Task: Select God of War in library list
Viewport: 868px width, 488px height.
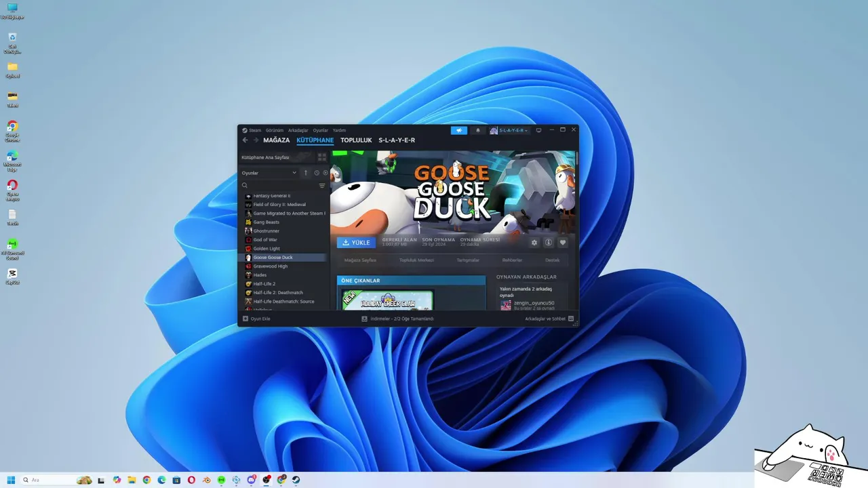Action: pyautogui.click(x=265, y=239)
